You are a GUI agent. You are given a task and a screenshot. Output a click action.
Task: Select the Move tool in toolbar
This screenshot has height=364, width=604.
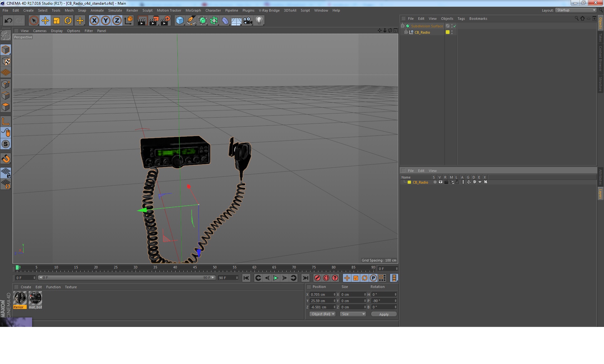(45, 21)
